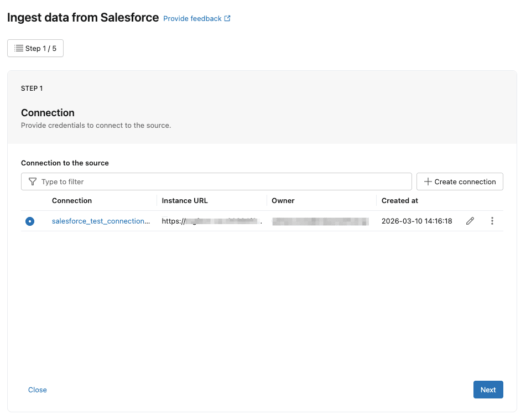526x420 pixels.
Task: Click the pencil edit icon on the connection row
Action: coord(470,221)
